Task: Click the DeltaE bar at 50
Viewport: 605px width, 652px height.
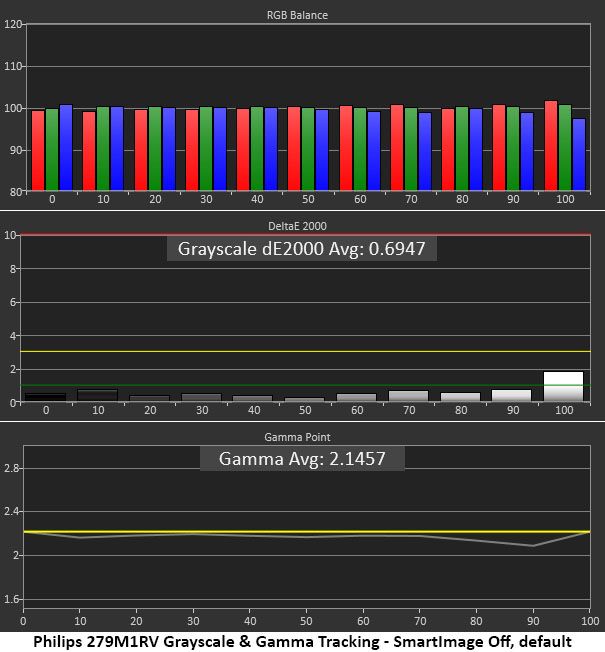Action: point(304,399)
